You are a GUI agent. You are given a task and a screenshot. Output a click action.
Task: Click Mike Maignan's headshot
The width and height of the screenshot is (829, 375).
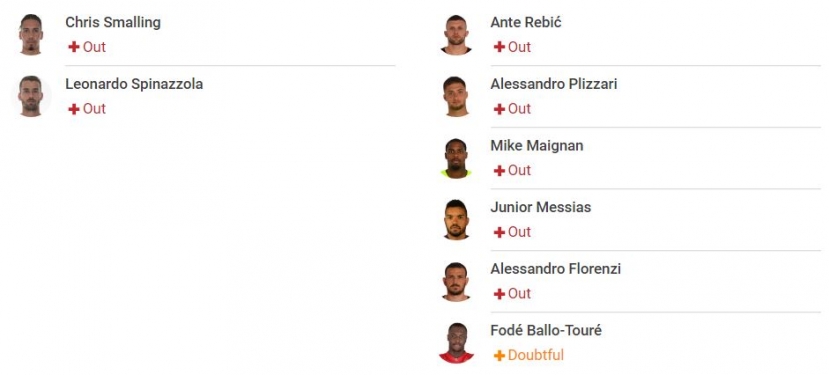click(456, 158)
